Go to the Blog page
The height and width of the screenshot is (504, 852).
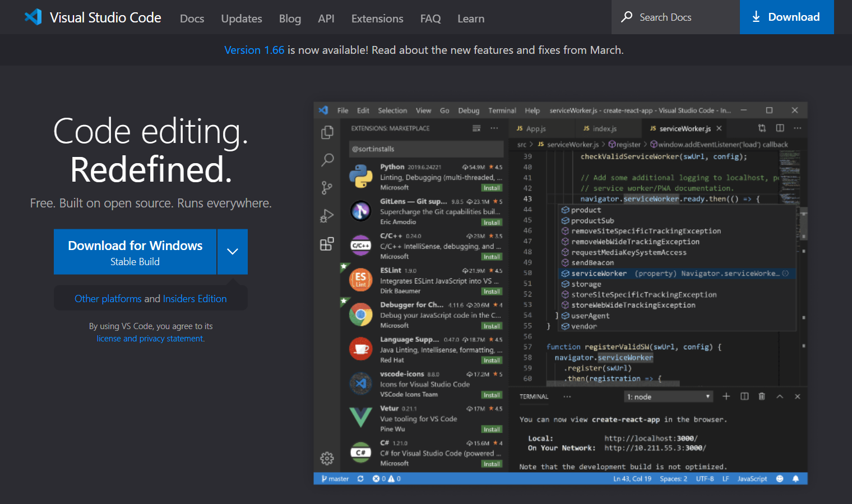[x=290, y=19]
